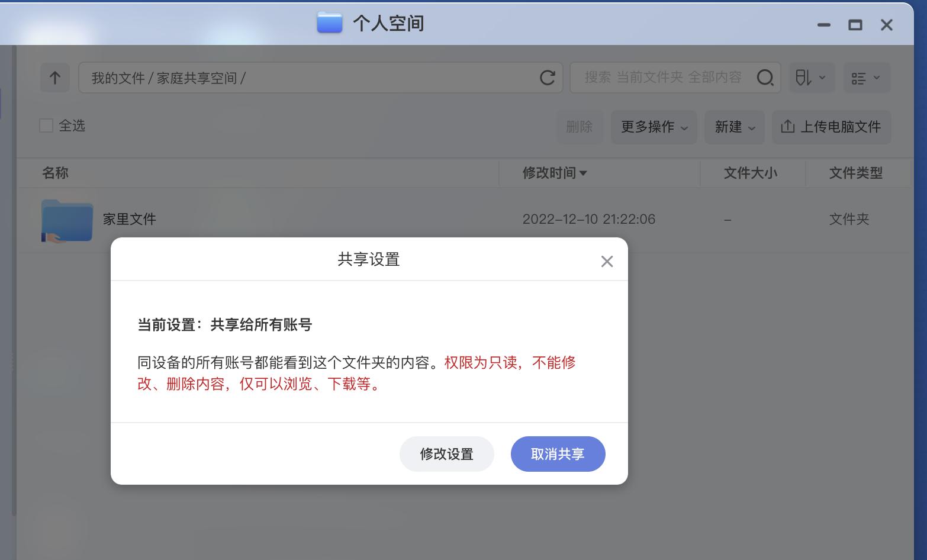
Task: Check the 全选 select-all checkbox
Action: tap(46, 125)
